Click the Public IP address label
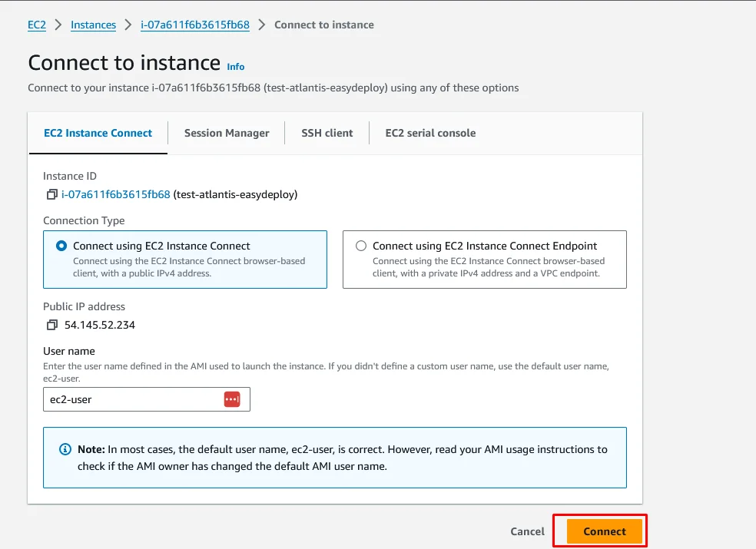756x549 pixels. (x=84, y=306)
